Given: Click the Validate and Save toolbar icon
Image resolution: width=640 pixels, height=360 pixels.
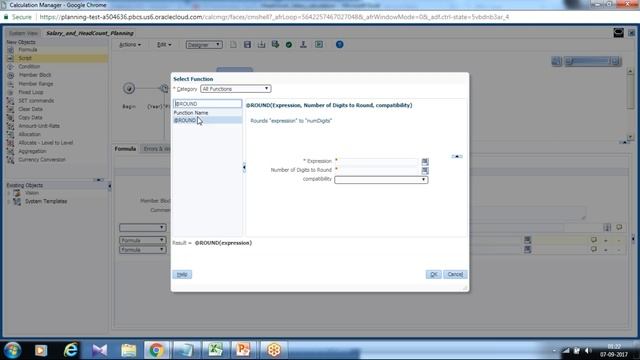Looking at the screenshot, I should click(x=276, y=44).
